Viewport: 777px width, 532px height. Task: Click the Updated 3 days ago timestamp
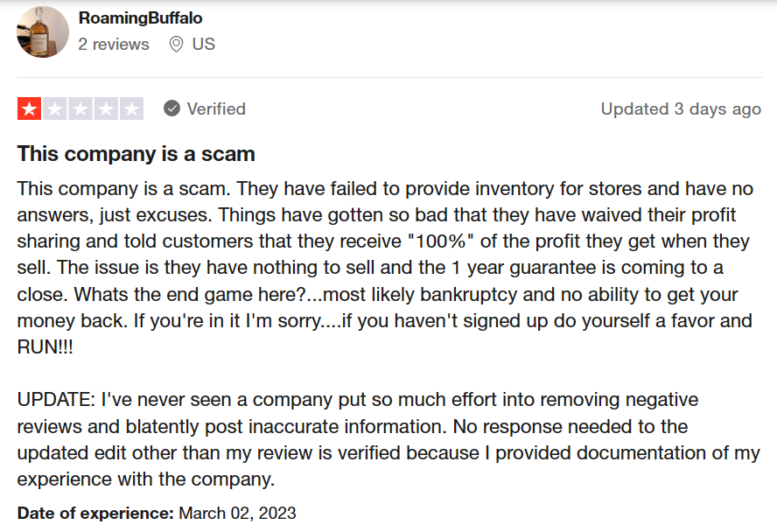(x=681, y=108)
